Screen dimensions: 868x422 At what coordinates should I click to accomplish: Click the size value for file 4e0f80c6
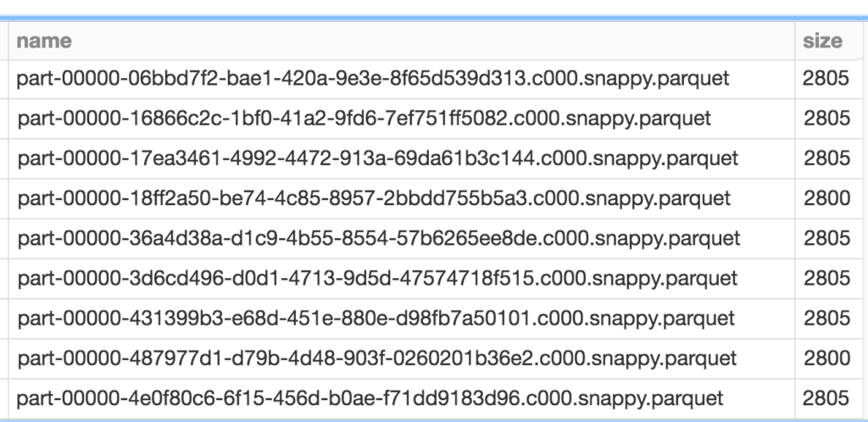click(826, 397)
